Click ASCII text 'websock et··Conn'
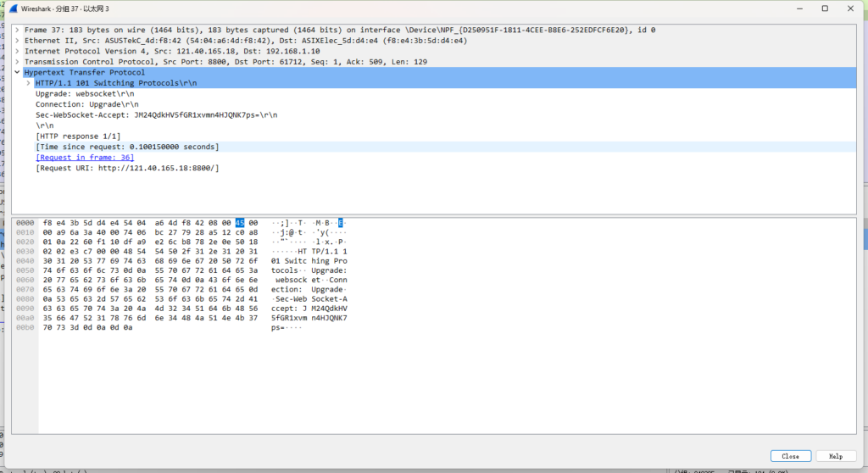The image size is (868, 473). pos(311,280)
